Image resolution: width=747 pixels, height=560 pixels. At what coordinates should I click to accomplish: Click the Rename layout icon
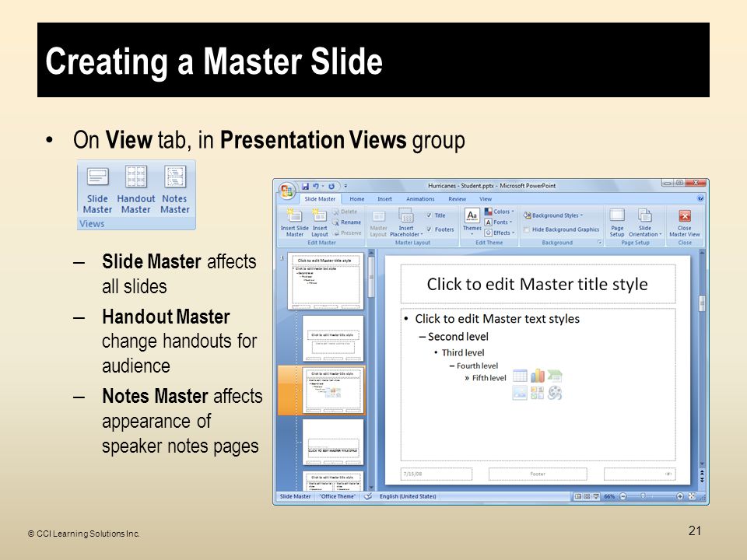346,222
